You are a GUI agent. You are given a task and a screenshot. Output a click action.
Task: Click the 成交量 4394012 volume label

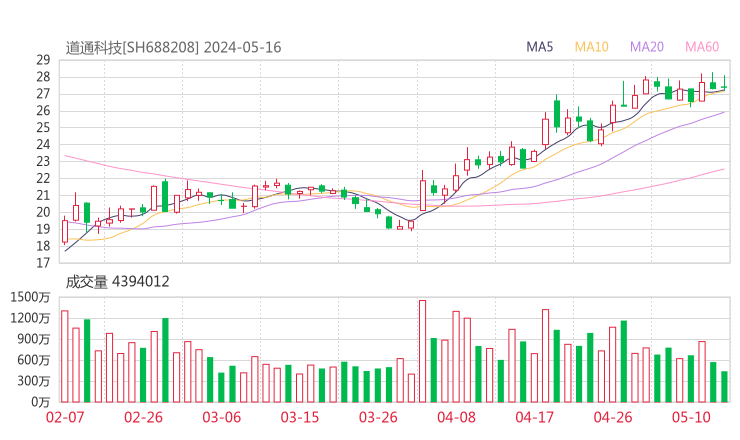(117, 282)
